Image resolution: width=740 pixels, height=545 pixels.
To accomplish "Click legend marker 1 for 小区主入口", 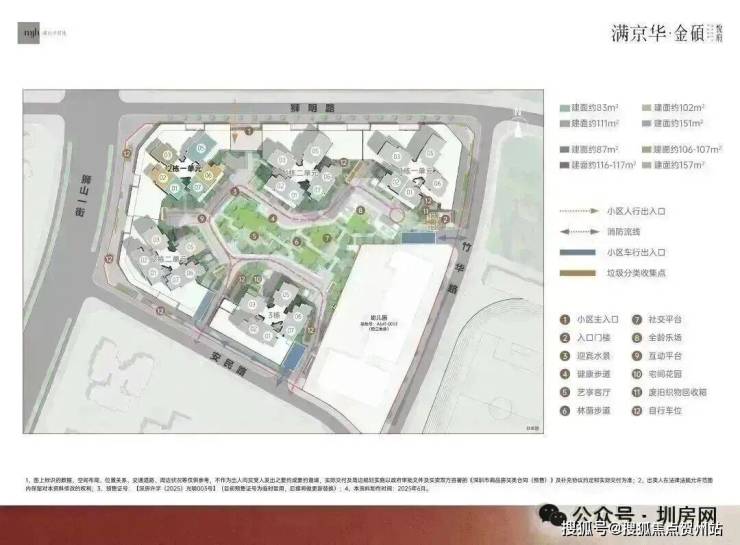I will coord(567,321).
